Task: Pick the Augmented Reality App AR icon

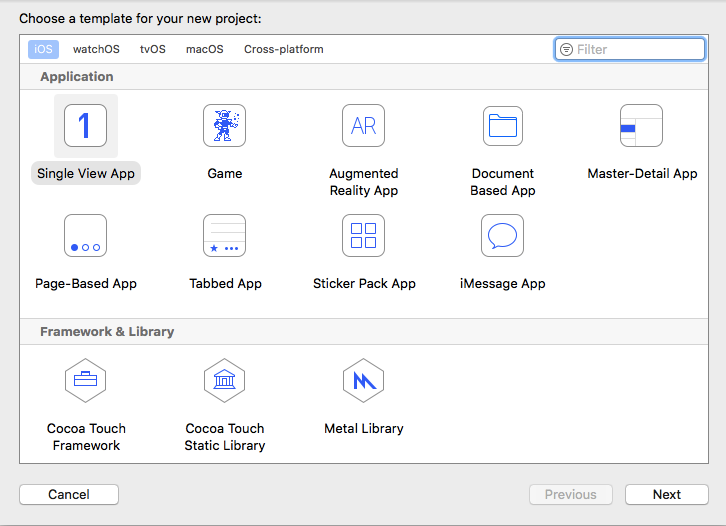Action: (363, 125)
